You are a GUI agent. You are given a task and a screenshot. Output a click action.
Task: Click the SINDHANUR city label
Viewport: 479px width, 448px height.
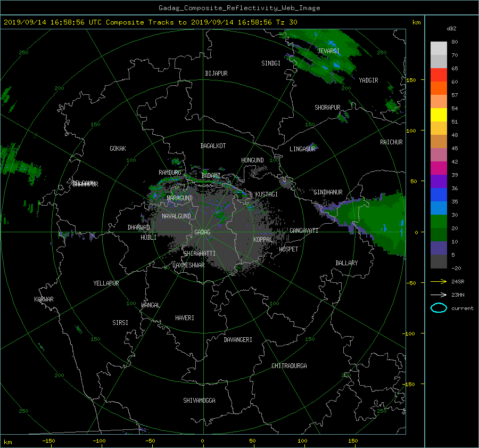click(328, 192)
